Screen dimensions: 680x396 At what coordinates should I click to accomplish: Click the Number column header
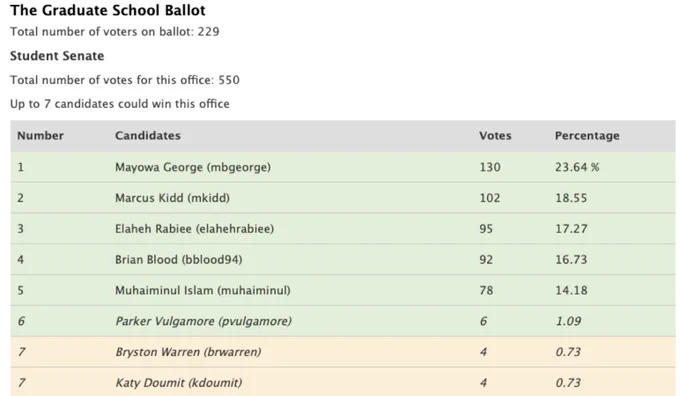point(40,136)
